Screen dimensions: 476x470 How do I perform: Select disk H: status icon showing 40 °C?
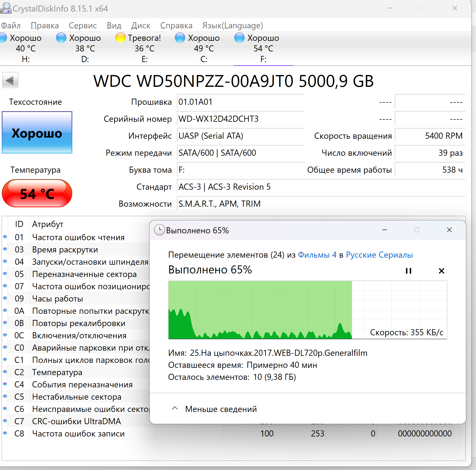pos(3,38)
